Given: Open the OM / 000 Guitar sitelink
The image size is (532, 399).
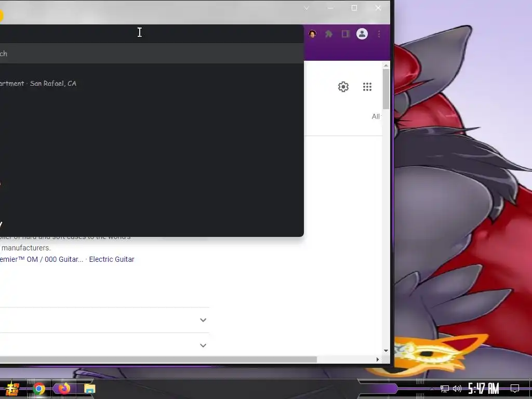Looking at the screenshot, I should pyautogui.click(x=42, y=259).
